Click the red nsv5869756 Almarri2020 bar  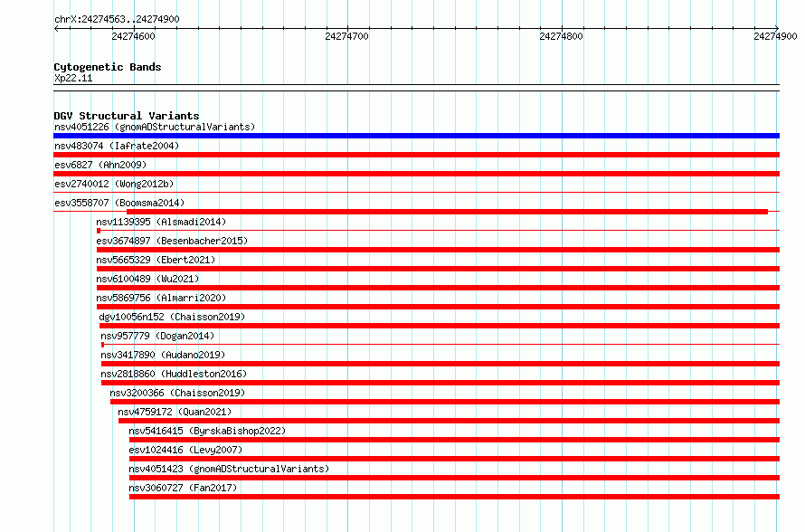pyautogui.click(x=438, y=307)
